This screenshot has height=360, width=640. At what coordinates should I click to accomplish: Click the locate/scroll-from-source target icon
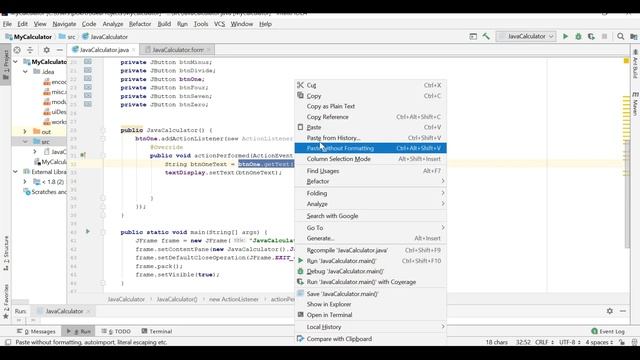point(17,50)
